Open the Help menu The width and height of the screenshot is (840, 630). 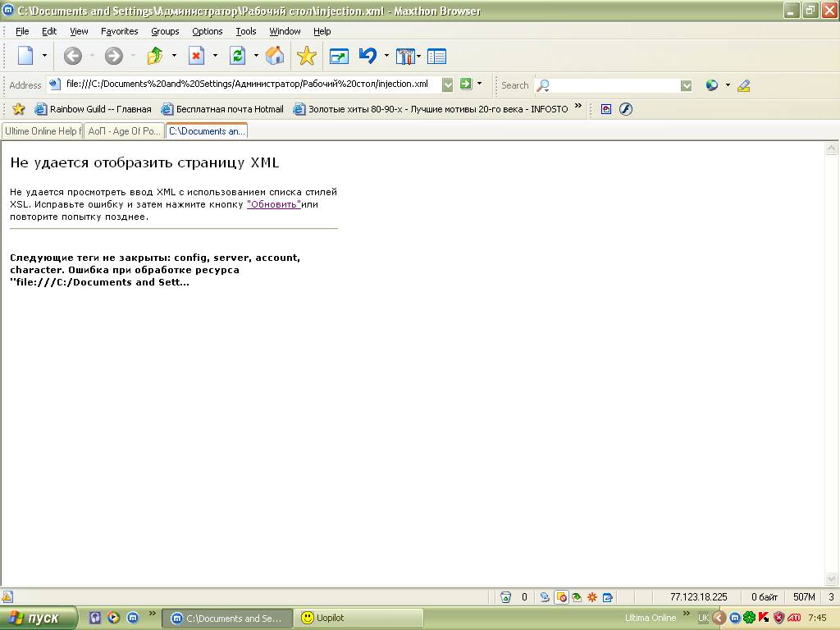pyautogui.click(x=322, y=31)
